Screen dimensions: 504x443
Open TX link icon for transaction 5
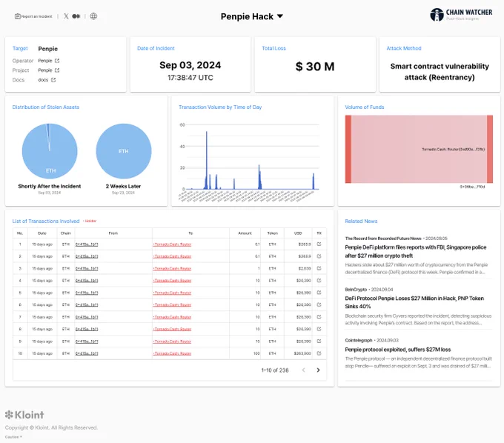pyautogui.click(x=319, y=293)
